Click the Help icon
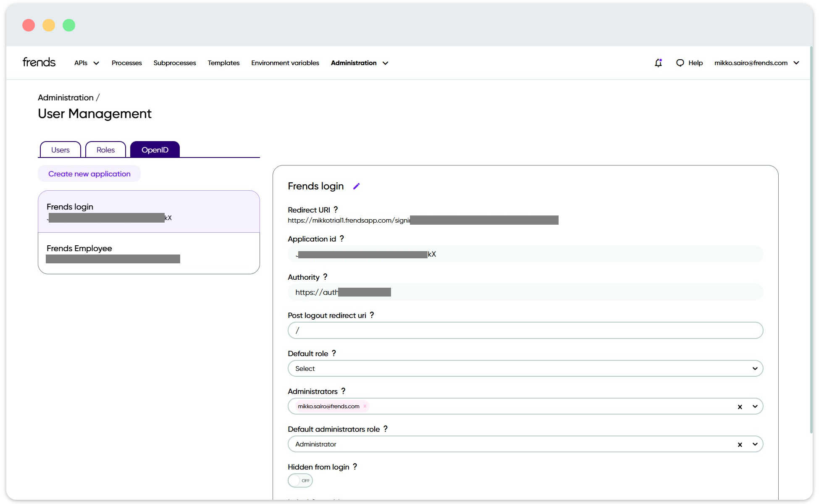Viewport: 819px width, 504px height. pyautogui.click(x=680, y=63)
